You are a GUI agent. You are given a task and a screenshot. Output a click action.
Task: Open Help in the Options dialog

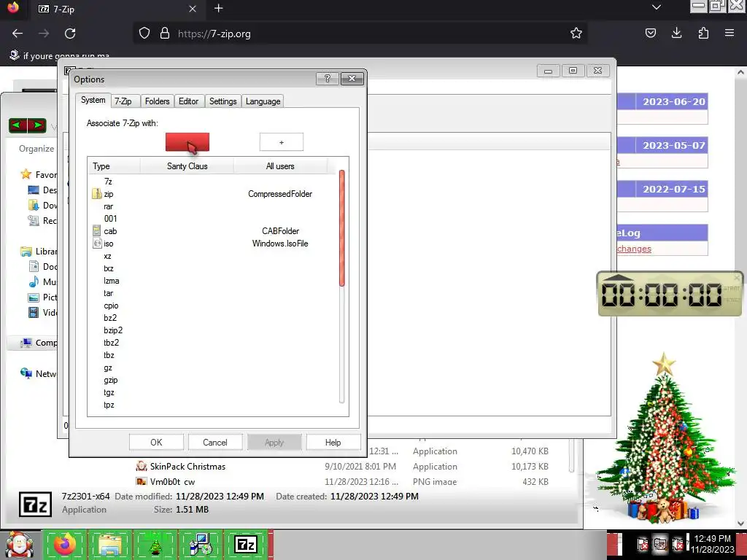(x=333, y=443)
